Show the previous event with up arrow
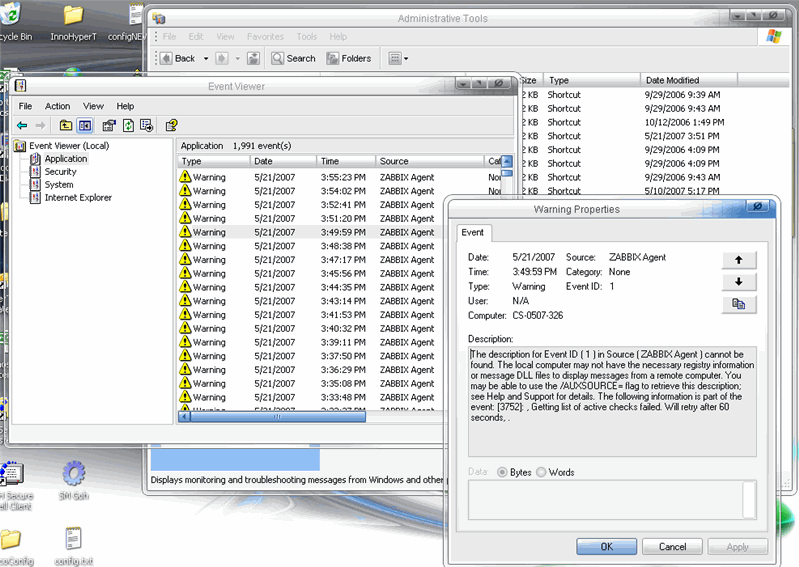Screen dimensions: 799x567 738,260
